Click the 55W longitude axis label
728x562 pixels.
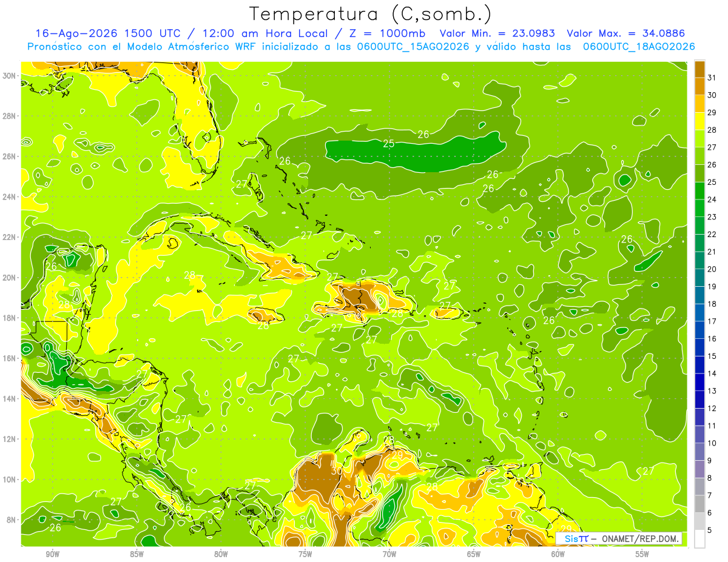[642, 554]
